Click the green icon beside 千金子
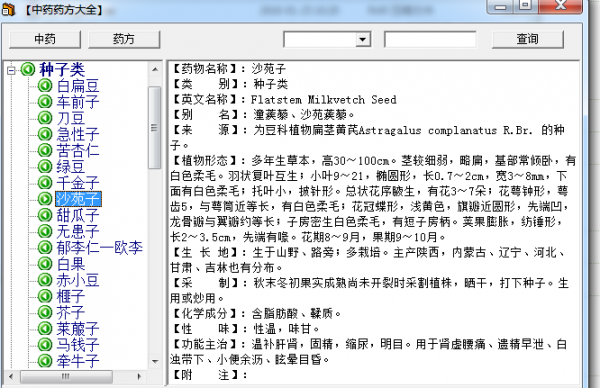The height and width of the screenshot is (388, 600). point(45,183)
